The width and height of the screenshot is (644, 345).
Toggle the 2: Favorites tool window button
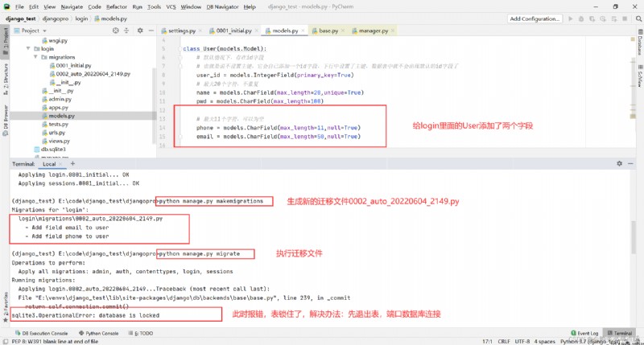pos(5,307)
